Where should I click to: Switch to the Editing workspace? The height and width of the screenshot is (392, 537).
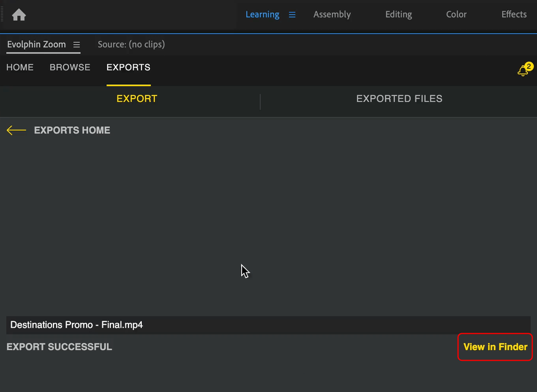pyautogui.click(x=398, y=15)
